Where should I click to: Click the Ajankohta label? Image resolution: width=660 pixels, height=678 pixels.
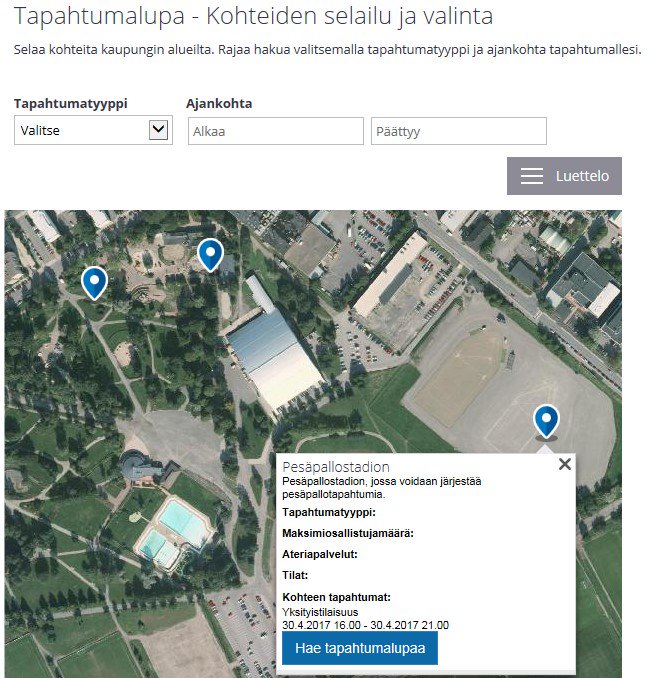(219, 104)
